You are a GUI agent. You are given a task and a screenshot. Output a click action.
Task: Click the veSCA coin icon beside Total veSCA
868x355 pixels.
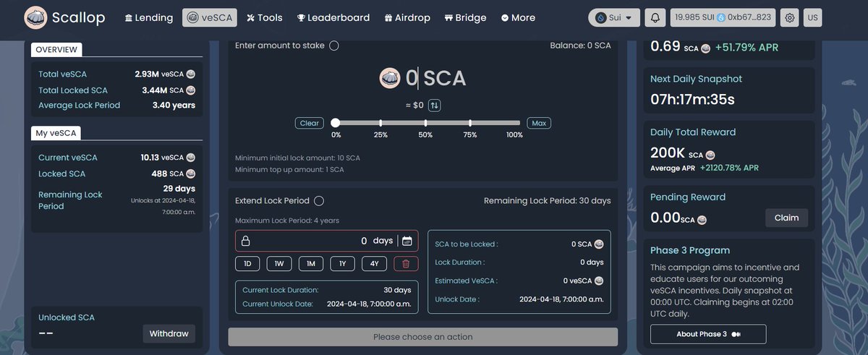click(x=191, y=74)
